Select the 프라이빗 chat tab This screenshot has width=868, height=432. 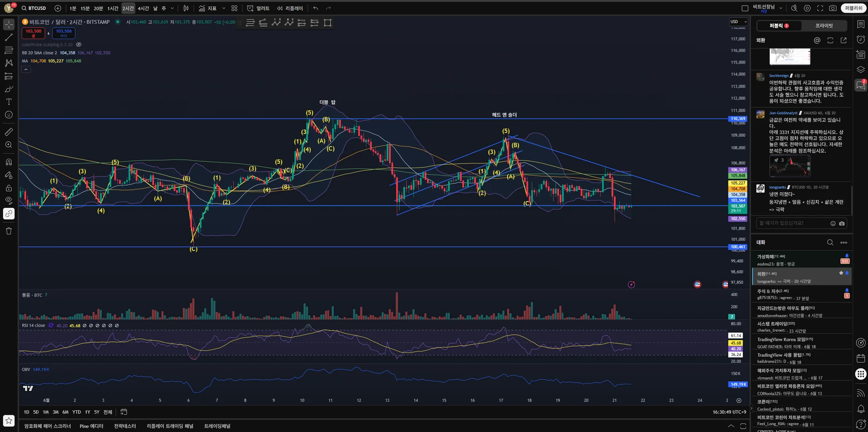coord(824,26)
